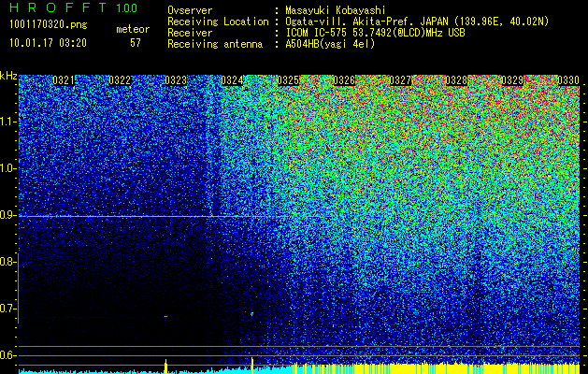The image size is (588, 374).
Task: Click the HROFFT 1.00 title text
Action: (x=74, y=7)
